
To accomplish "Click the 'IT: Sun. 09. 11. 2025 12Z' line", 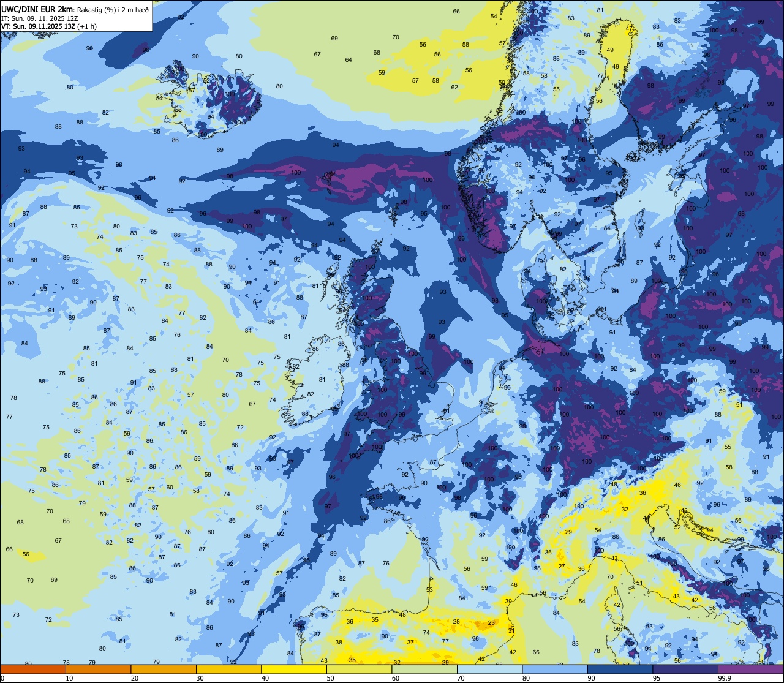I will [39, 18].
